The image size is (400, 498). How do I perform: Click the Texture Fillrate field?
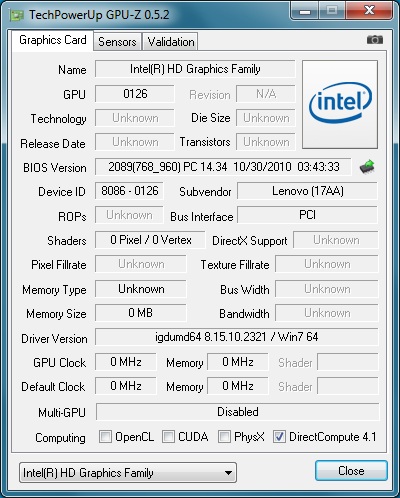click(x=327, y=264)
